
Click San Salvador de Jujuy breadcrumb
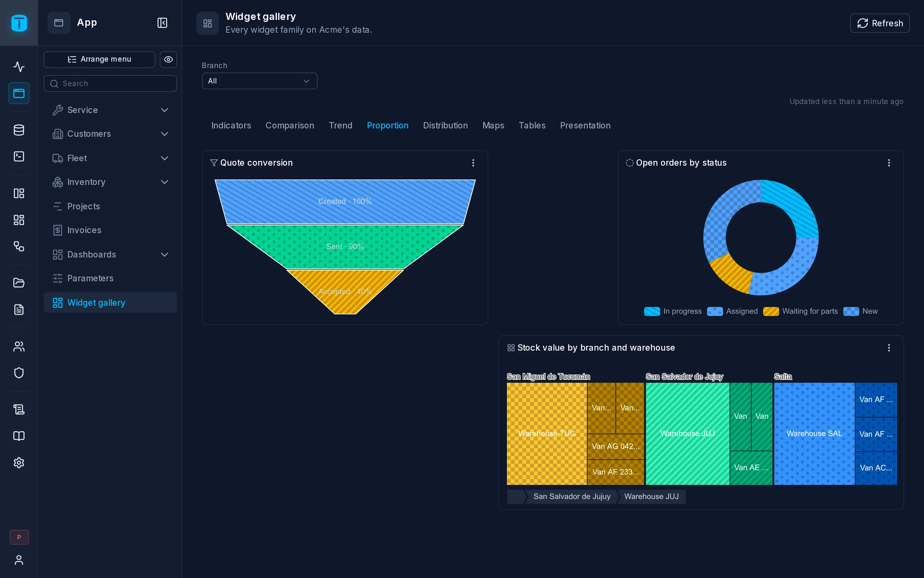(x=572, y=496)
